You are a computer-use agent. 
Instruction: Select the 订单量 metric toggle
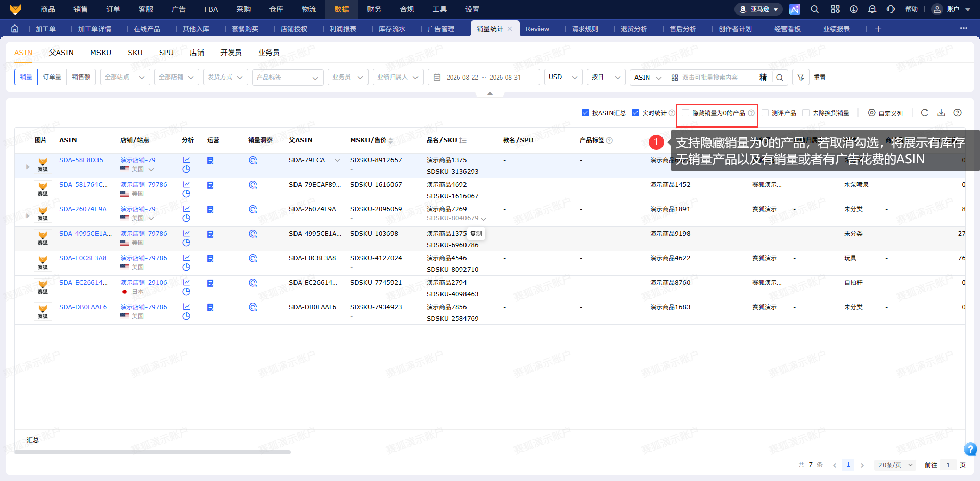coord(52,77)
